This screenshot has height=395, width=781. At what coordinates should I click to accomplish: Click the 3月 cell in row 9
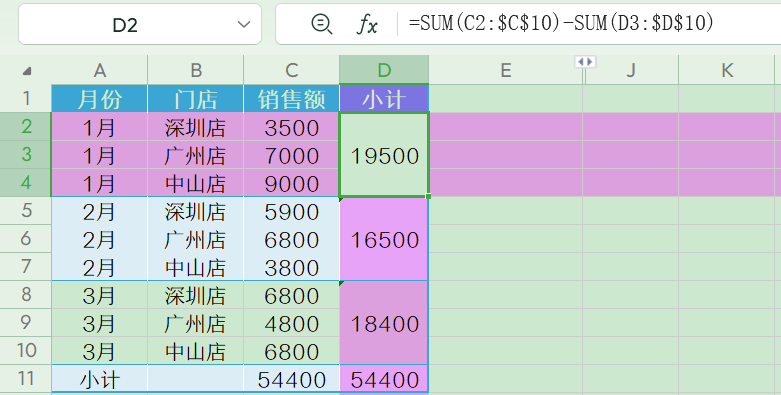pos(100,323)
